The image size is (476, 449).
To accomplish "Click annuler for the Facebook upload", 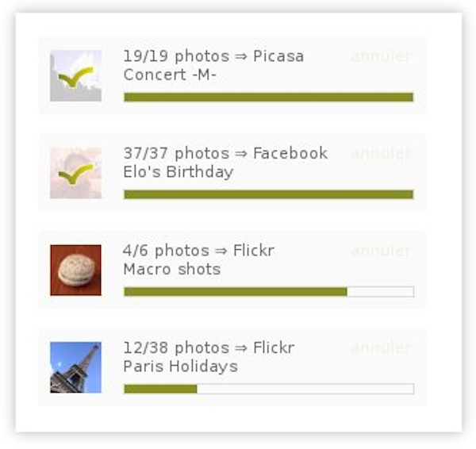I will 381,153.
